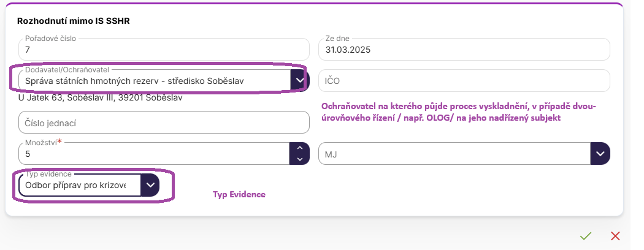Click the MJ combo box field
The width and height of the screenshot is (644, 250).
454,154
